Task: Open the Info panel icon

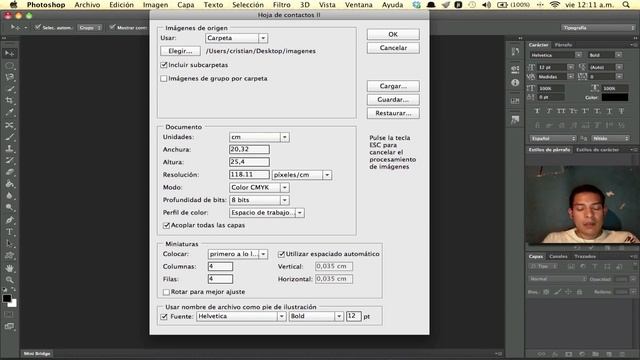Action: pyautogui.click(x=515, y=82)
